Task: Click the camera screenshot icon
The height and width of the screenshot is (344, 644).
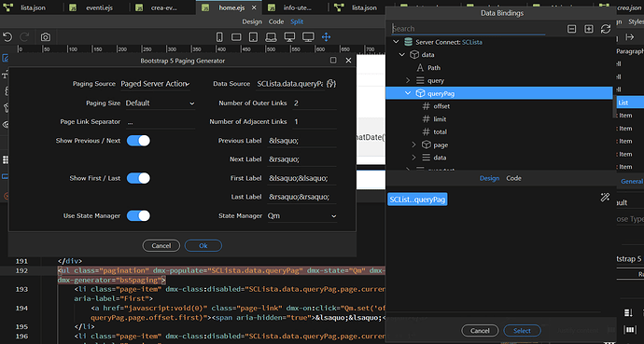Action: (46, 37)
